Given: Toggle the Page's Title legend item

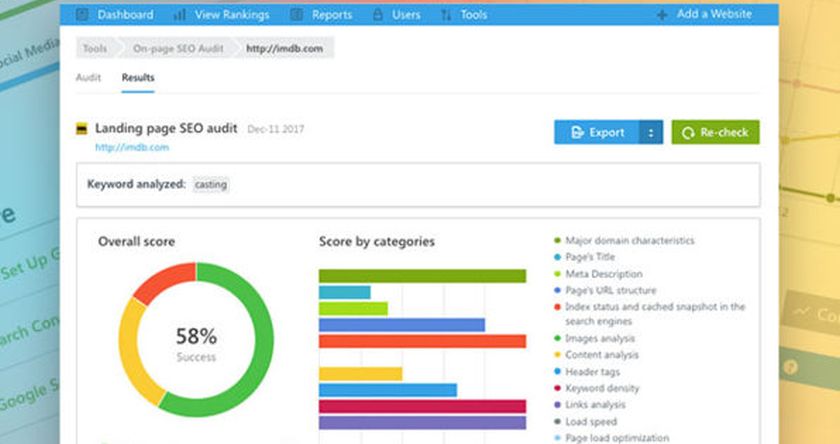Looking at the screenshot, I should click(584, 257).
